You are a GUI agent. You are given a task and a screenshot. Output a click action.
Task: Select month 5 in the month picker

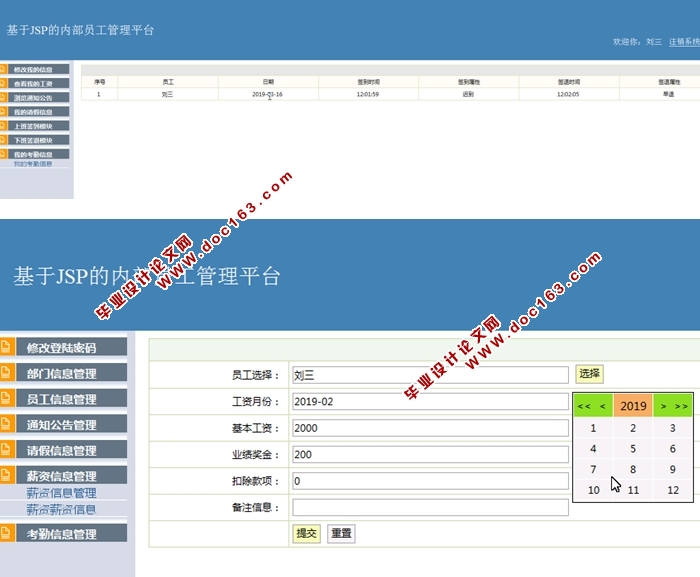[633, 448]
